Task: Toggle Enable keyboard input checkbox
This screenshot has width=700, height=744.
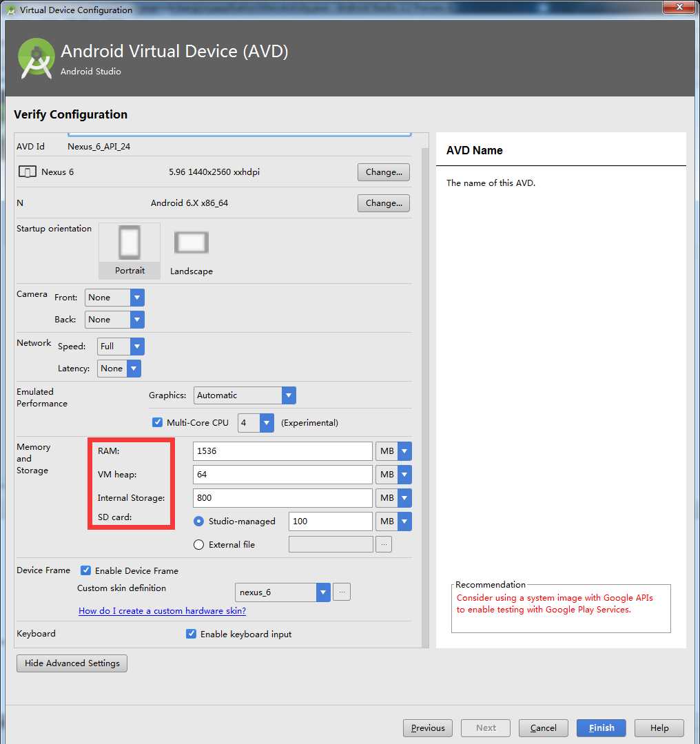Action: click(x=191, y=634)
